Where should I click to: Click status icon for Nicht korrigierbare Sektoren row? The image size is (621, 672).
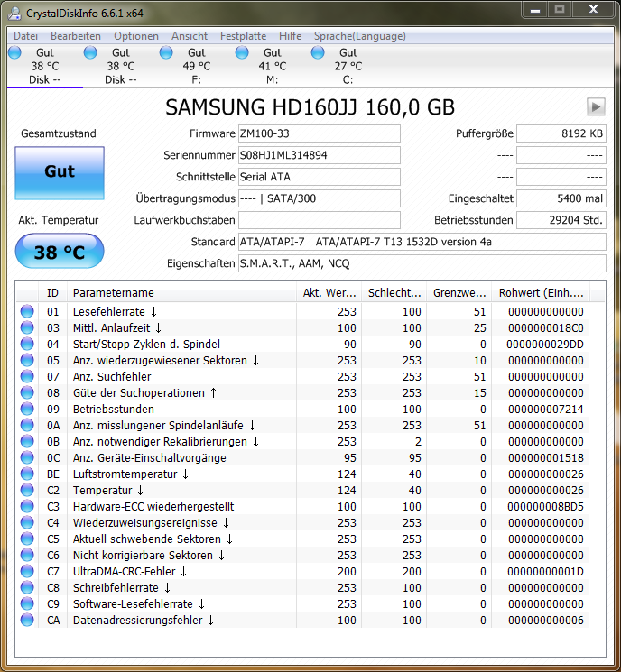pyautogui.click(x=27, y=555)
